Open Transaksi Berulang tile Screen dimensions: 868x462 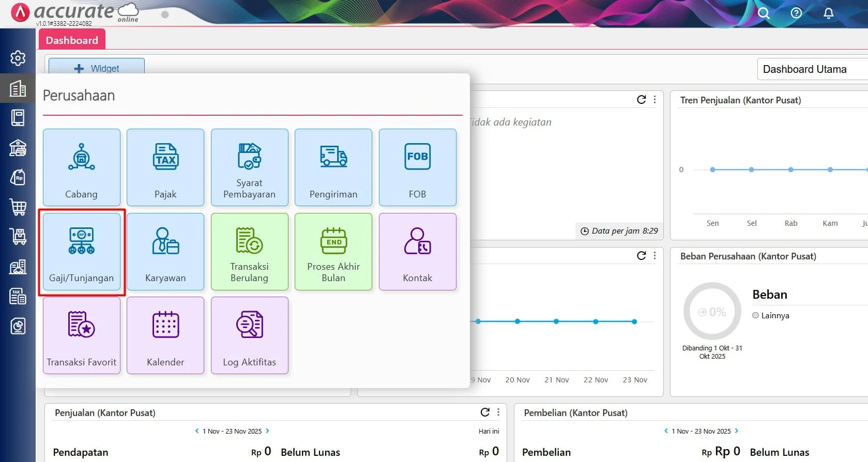coord(249,252)
